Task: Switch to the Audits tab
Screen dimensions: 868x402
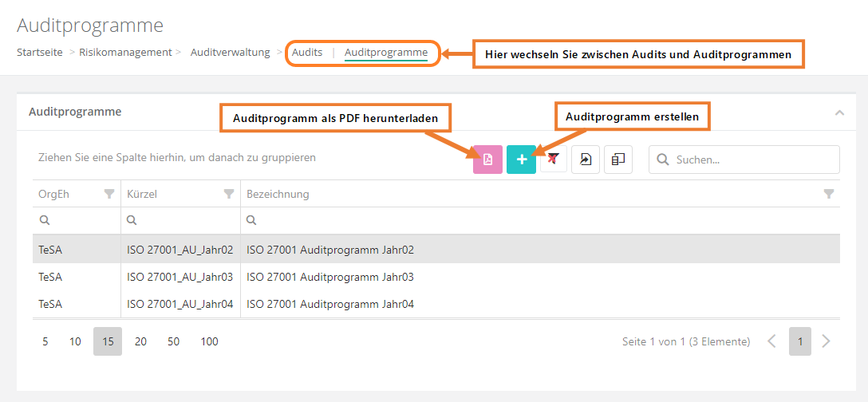Action: (307, 53)
